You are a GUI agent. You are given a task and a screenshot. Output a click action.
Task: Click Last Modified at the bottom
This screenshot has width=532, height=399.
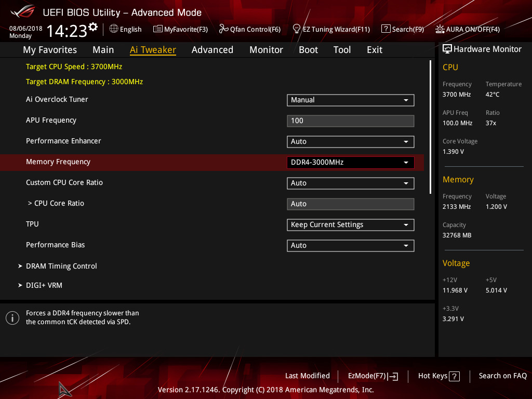[308, 376]
